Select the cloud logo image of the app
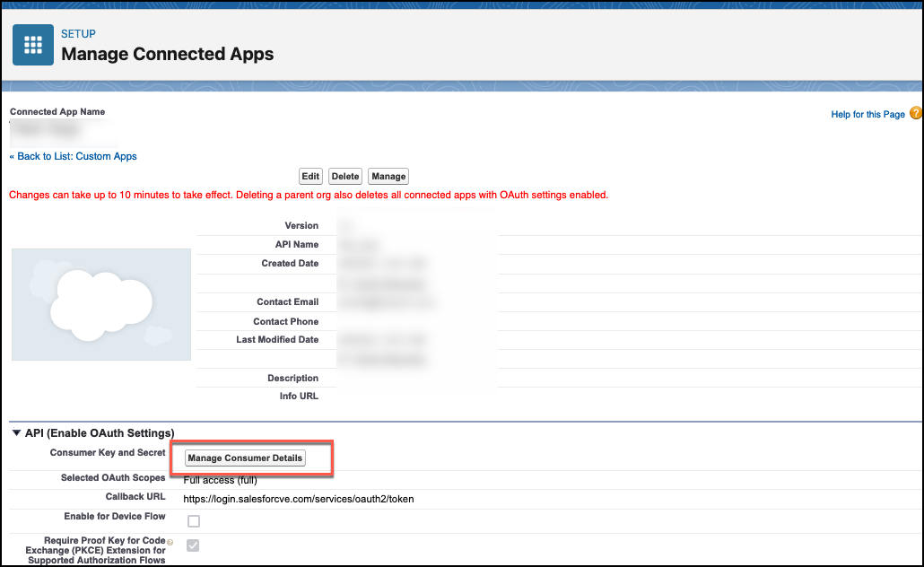The width and height of the screenshot is (924, 567). [x=100, y=304]
